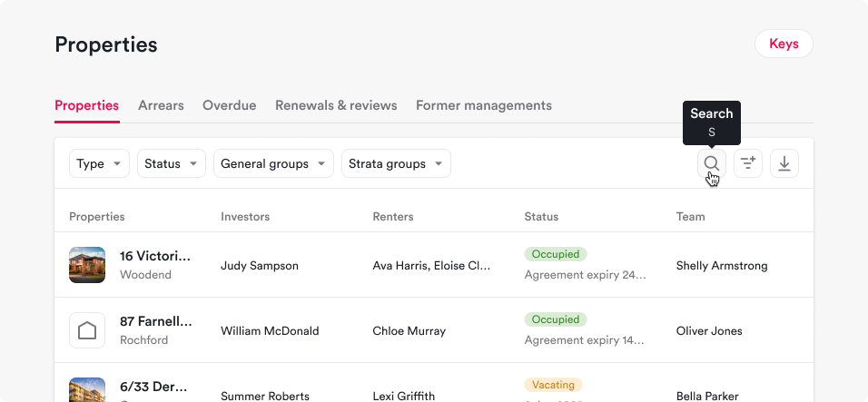Select the Properties tab

[x=87, y=105]
